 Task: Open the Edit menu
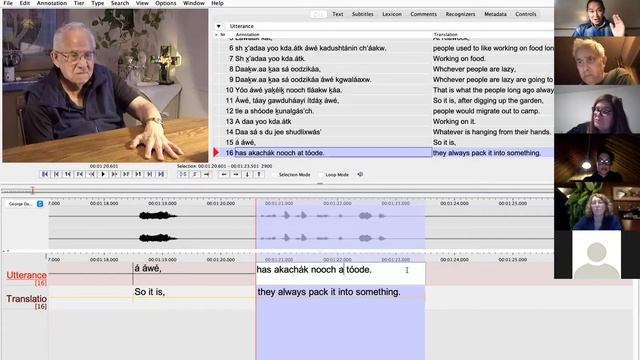(x=25, y=3)
